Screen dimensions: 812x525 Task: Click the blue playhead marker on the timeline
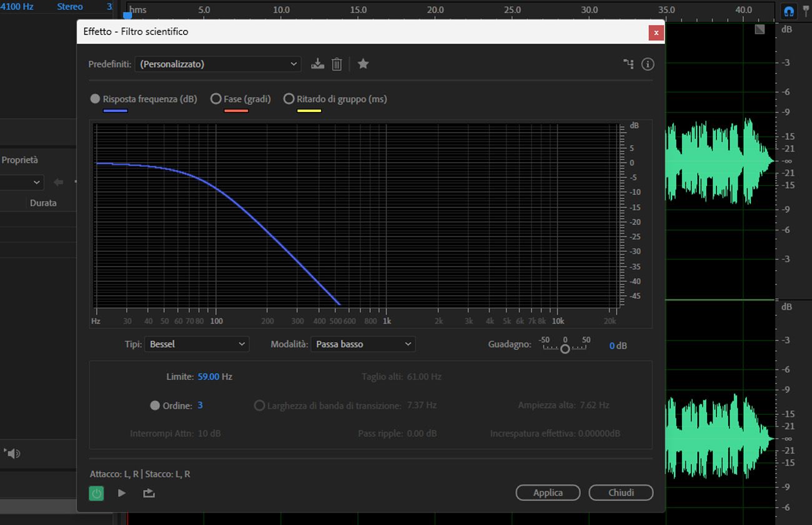127,14
